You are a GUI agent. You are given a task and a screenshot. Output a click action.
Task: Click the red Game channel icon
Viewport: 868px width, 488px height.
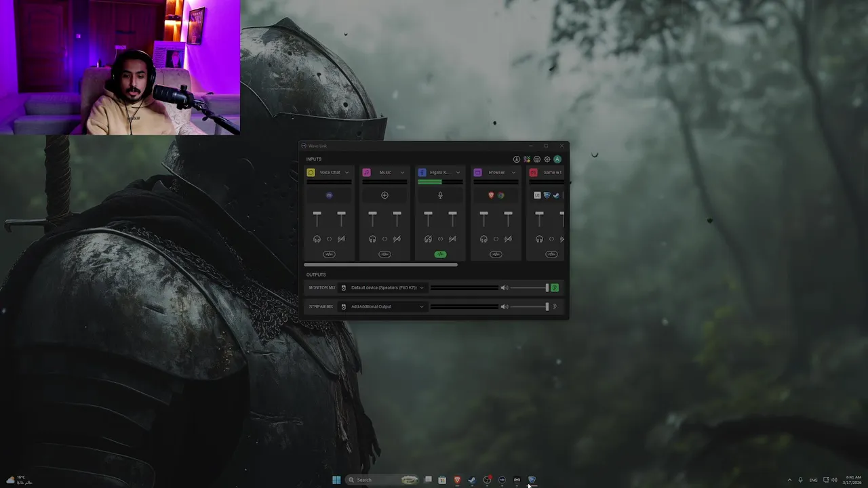[534, 172]
